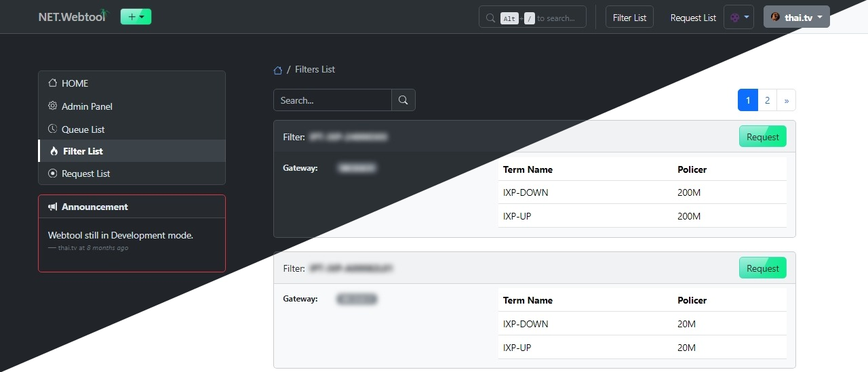
Task: Open Filter List from the top navbar
Action: (x=629, y=18)
